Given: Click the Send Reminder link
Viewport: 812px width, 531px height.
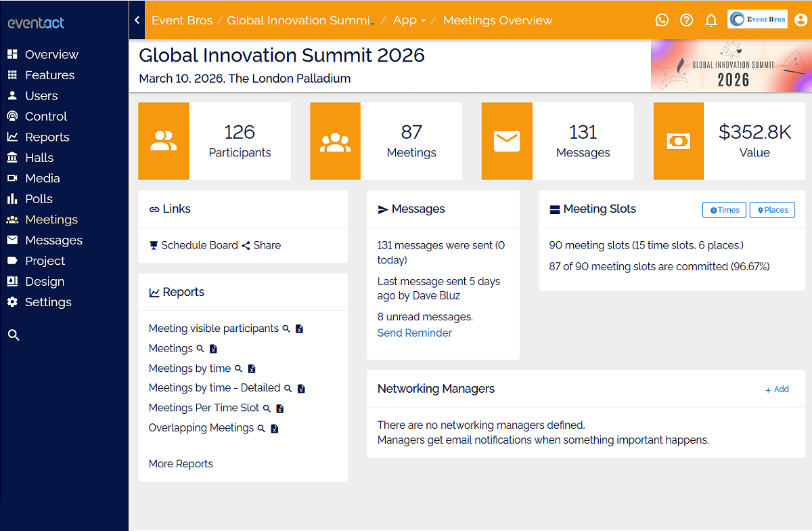Looking at the screenshot, I should (414, 333).
